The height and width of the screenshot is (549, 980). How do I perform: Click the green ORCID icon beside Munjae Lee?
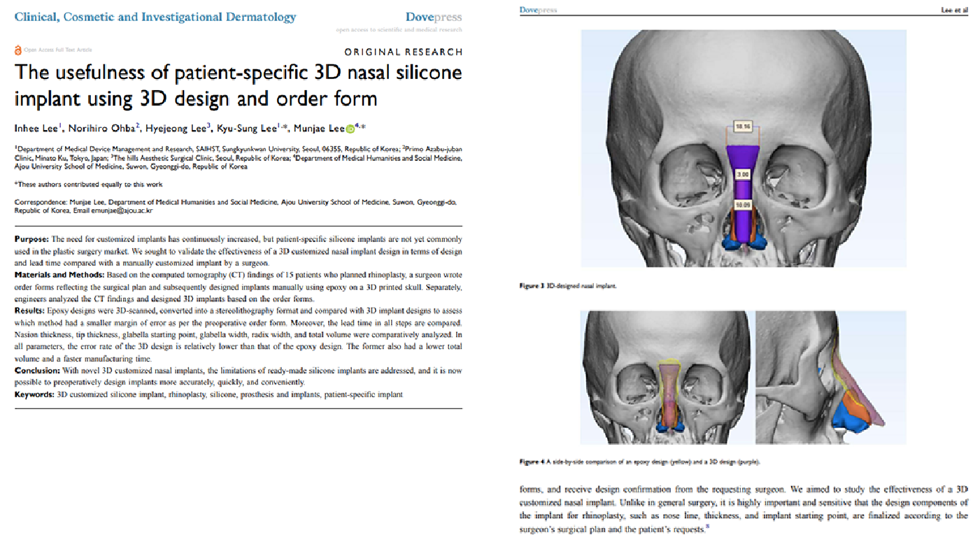[x=350, y=129]
